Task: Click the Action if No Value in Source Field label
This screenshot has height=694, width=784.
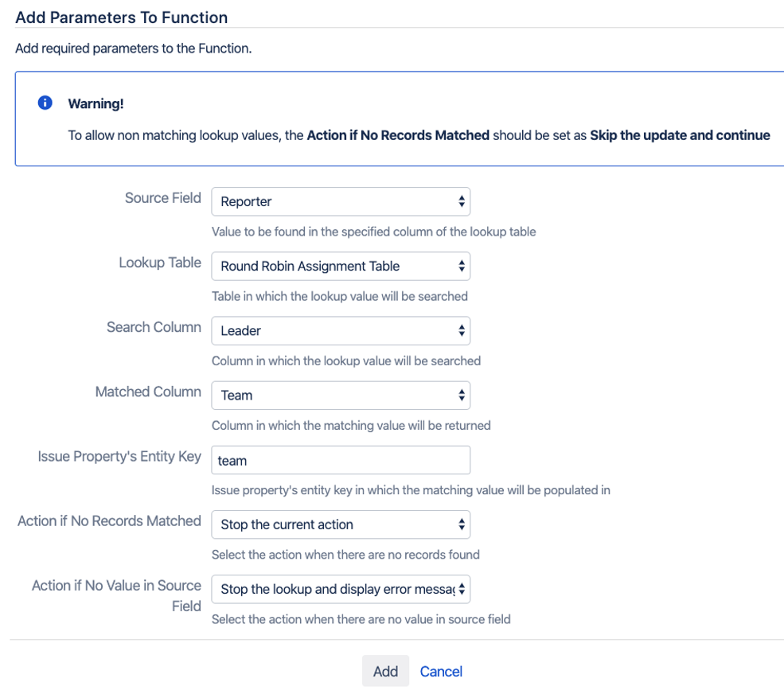Action: click(116, 595)
